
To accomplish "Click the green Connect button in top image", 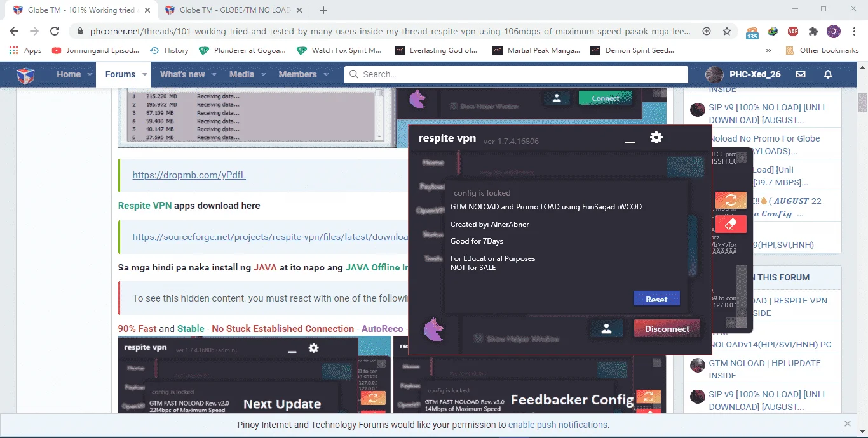I will click(x=606, y=98).
